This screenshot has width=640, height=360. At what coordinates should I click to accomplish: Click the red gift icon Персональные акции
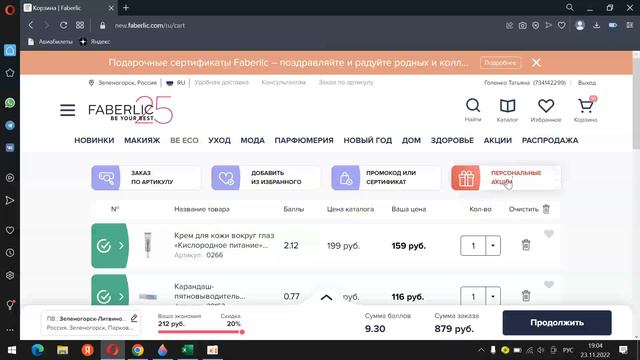click(x=466, y=178)
